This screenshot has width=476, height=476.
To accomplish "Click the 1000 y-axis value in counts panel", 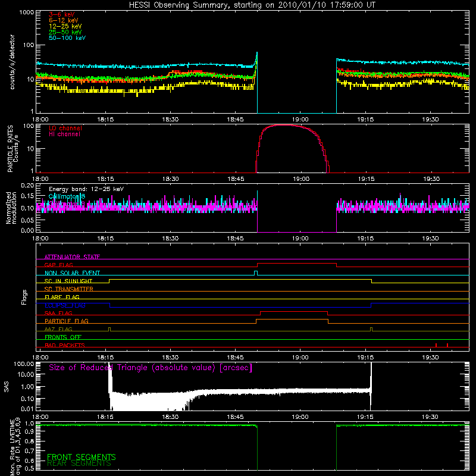I will (x=27, y=12).
